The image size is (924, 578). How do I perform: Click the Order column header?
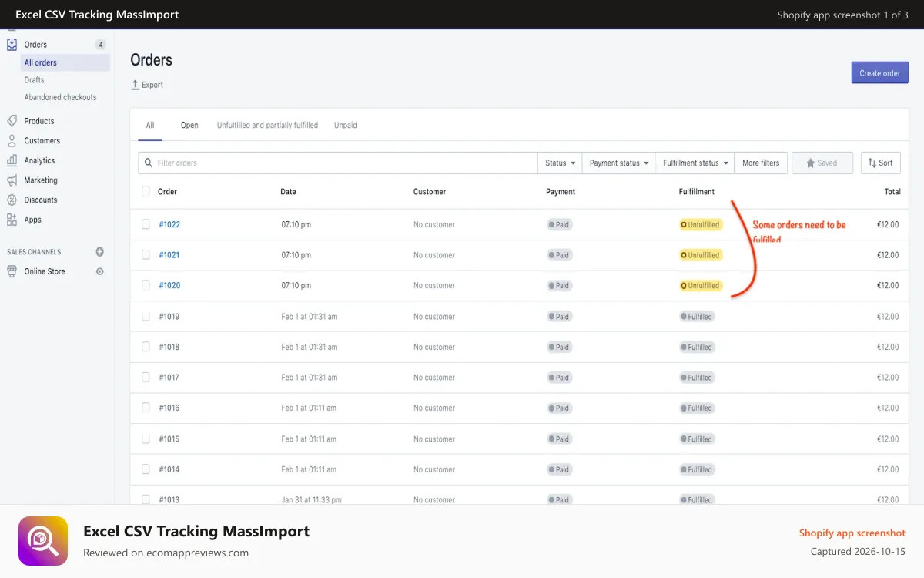[167, 192]
